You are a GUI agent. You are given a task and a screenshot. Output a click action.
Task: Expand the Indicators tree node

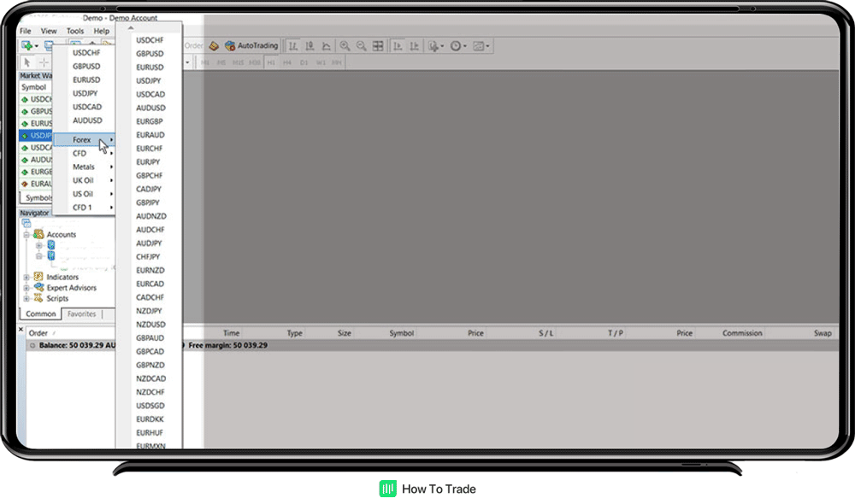pos(27,277)
